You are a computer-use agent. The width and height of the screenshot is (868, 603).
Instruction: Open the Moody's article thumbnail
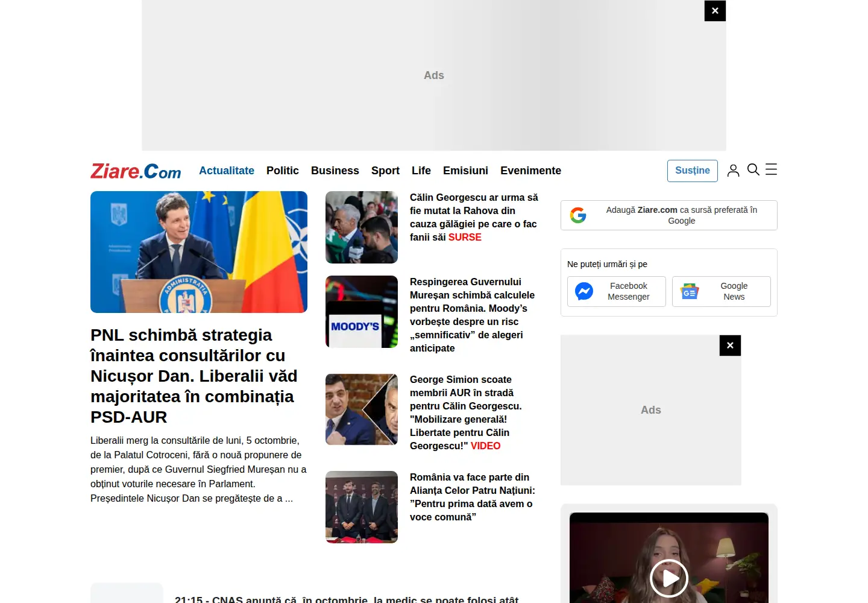click(x=362, y=312)
